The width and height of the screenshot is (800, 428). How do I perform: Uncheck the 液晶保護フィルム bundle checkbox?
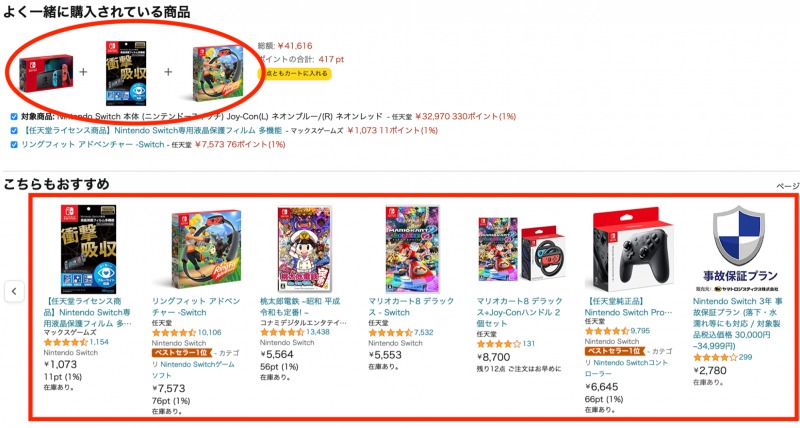point(14,131)
